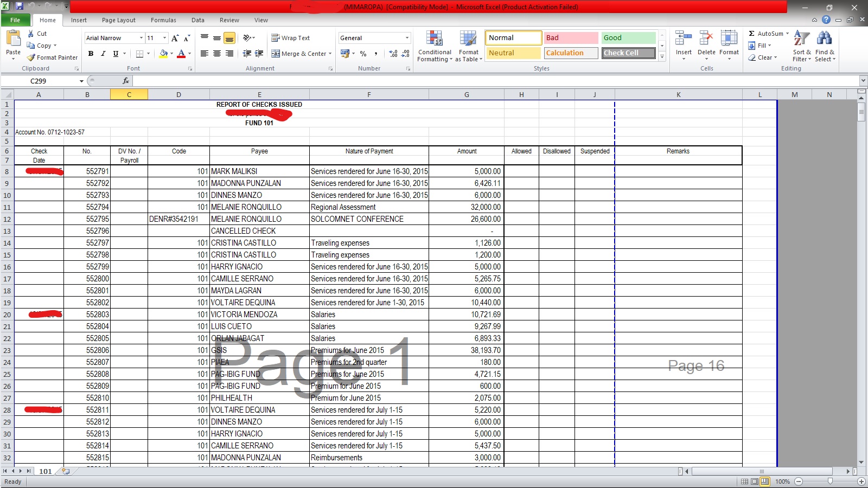Apply the Check Cell style

[x=628, y=53]
